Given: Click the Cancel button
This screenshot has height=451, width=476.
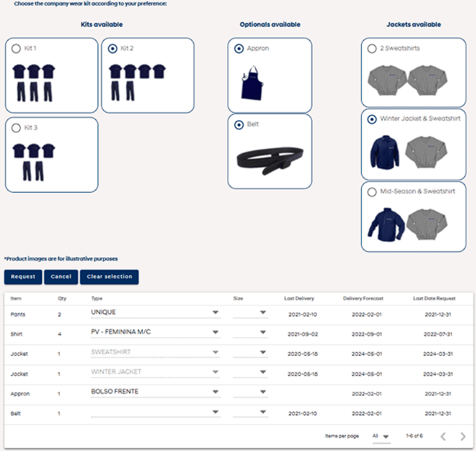Looking at the screenshot, I should click(x=61, y=277).
